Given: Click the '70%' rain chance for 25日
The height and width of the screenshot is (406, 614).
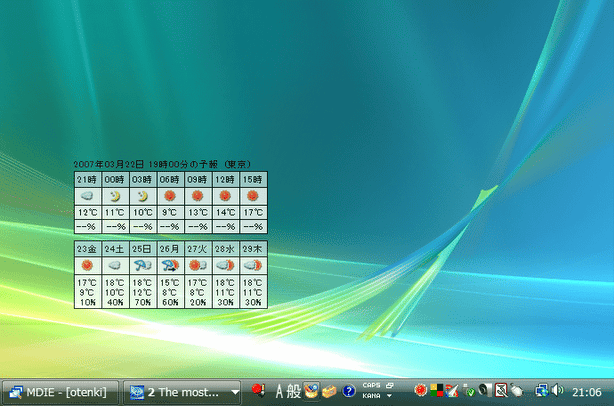Looking at the screenshot, I should click(x=143, y=302).
